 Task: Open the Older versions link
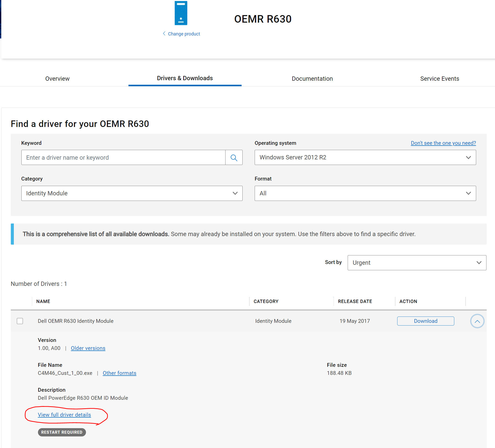click(x=88, y=348)
